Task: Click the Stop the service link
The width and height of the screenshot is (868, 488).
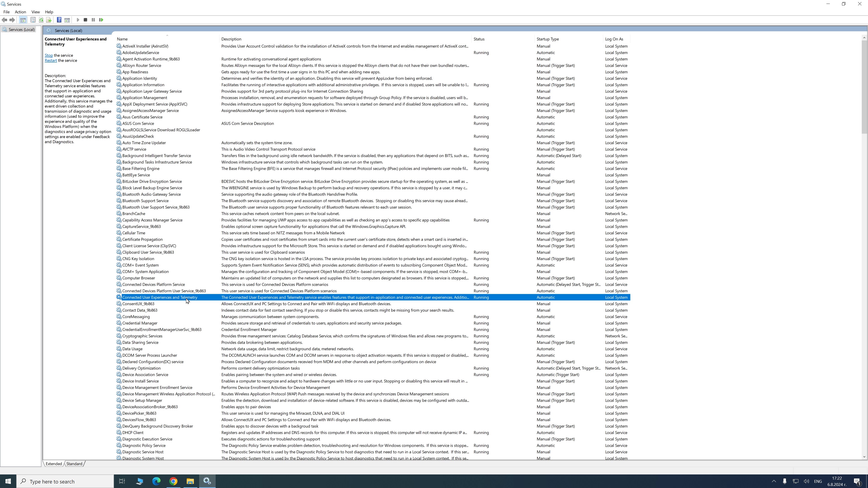Action: tap(49, 55)
